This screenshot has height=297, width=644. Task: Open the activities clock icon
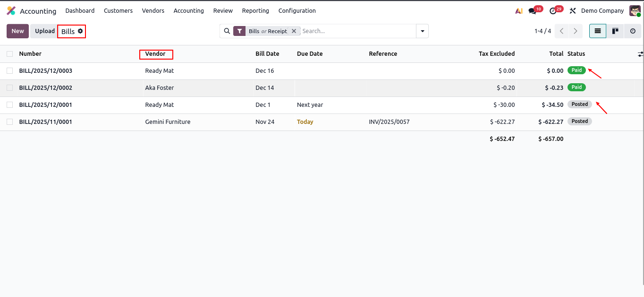pyautogui.click(x=553, y=11)
